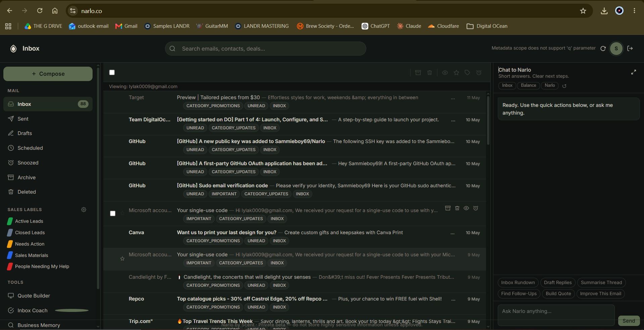This screenshot has width=644, height=330.
Task: Focus the Ask Narlo anything input
Action: (x=556, y=315)
